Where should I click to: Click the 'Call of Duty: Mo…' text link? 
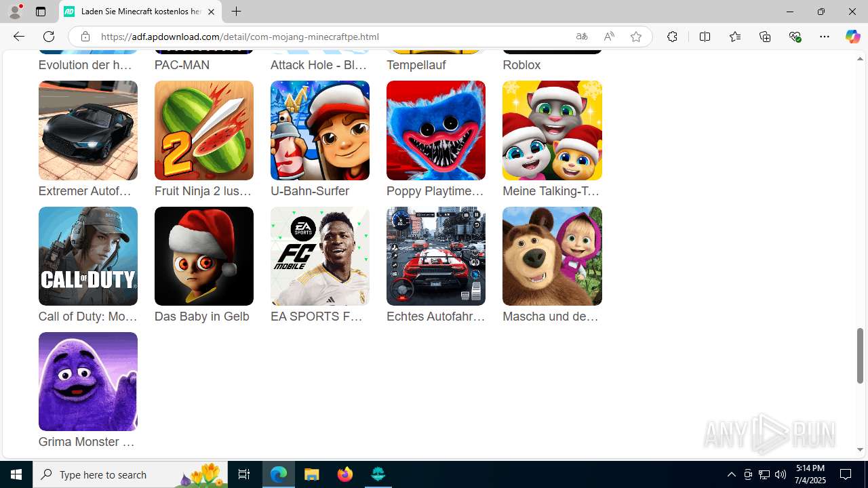click(x=88, y=317)
